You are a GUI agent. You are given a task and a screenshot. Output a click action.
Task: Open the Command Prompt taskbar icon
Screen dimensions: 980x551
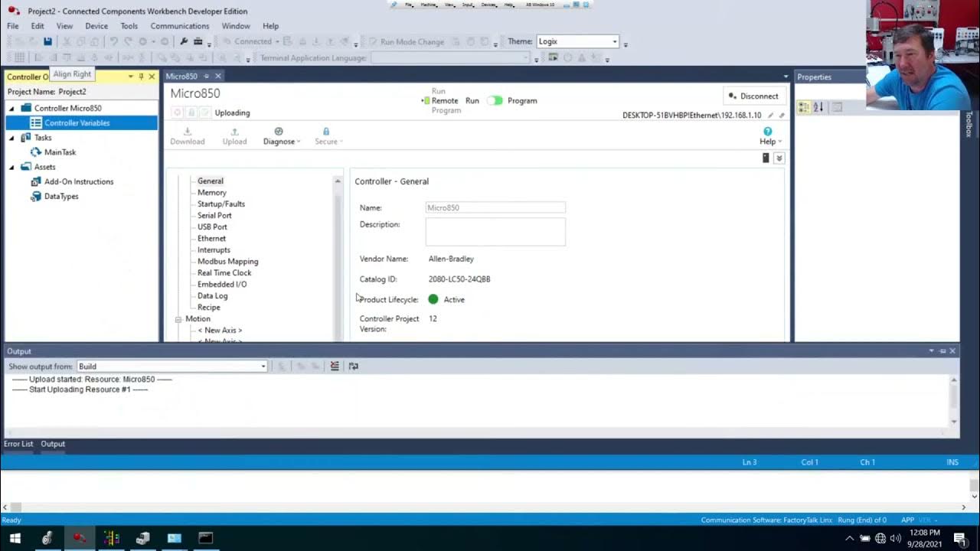pyautogui.click(x=205, y=538)
